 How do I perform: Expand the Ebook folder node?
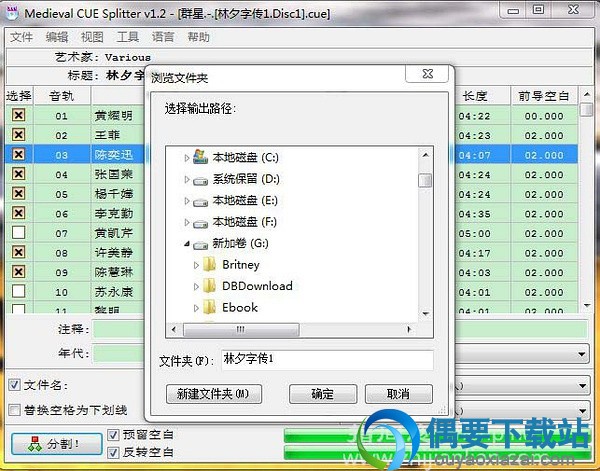point(196,308)
